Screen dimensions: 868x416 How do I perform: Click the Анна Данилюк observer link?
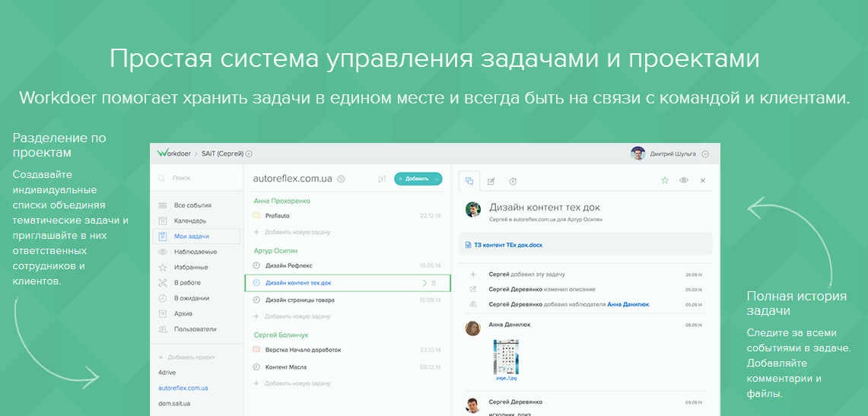pyautogui.click(x=628, y=304)
